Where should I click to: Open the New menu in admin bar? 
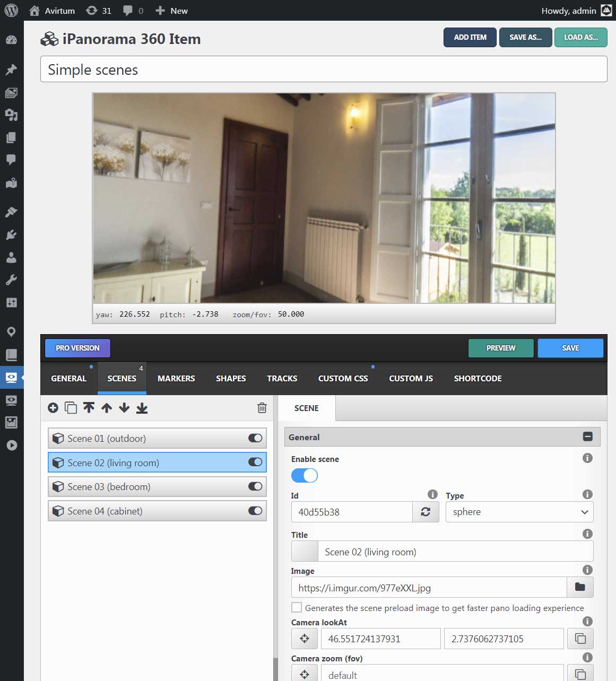click(171, 11)
